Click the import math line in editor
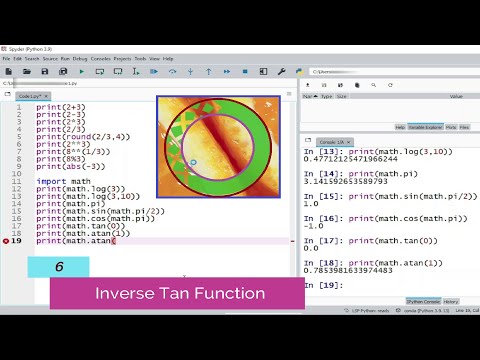This screenshot has height=360, width=480. click(x=63, y=181)
